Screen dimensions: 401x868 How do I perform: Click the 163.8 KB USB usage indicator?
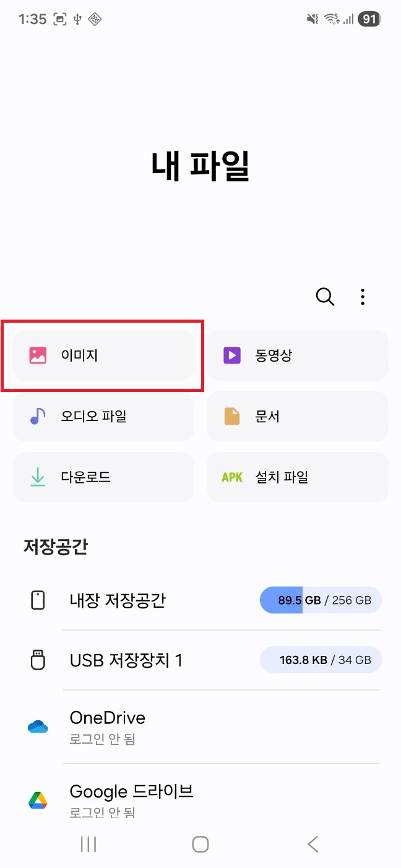point(321,660)
